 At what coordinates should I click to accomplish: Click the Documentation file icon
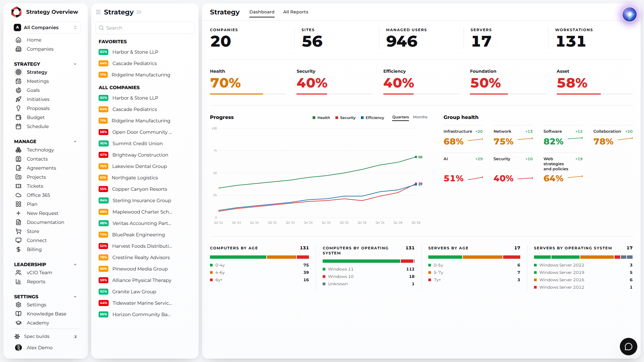[x=18, y=222]
